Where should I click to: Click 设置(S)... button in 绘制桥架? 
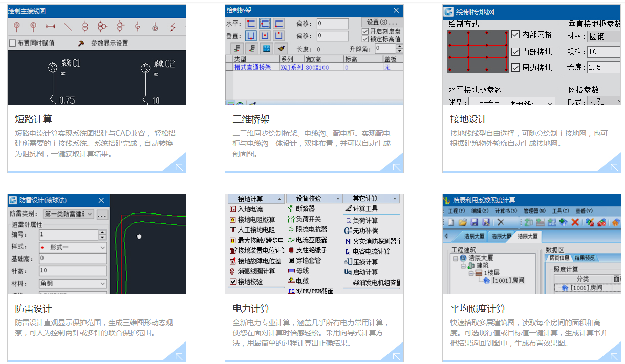(x=382, y=23)
